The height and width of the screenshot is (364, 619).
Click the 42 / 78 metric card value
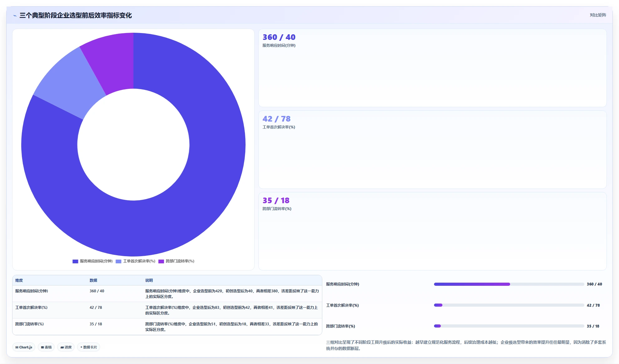[x=276, y=119]
